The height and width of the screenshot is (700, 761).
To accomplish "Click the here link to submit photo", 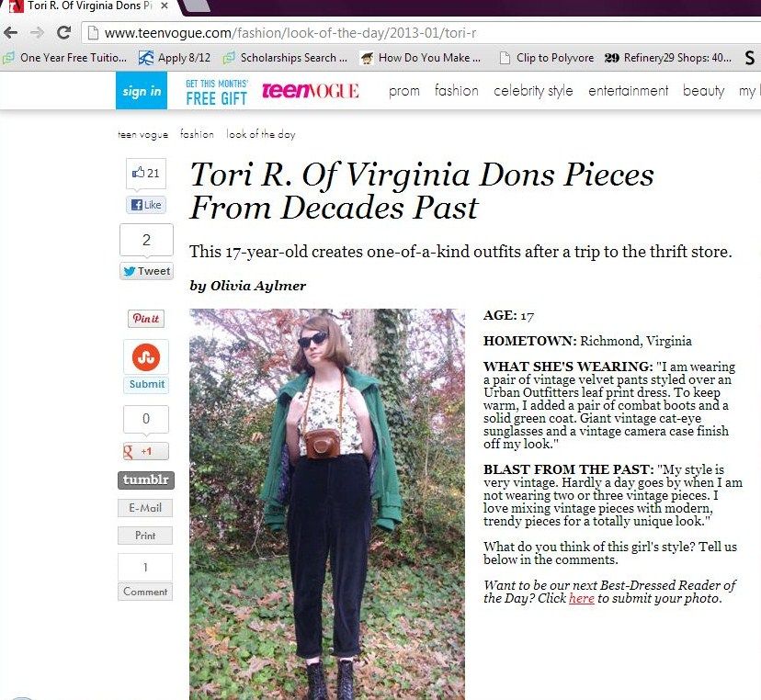I will click(582, 598).
